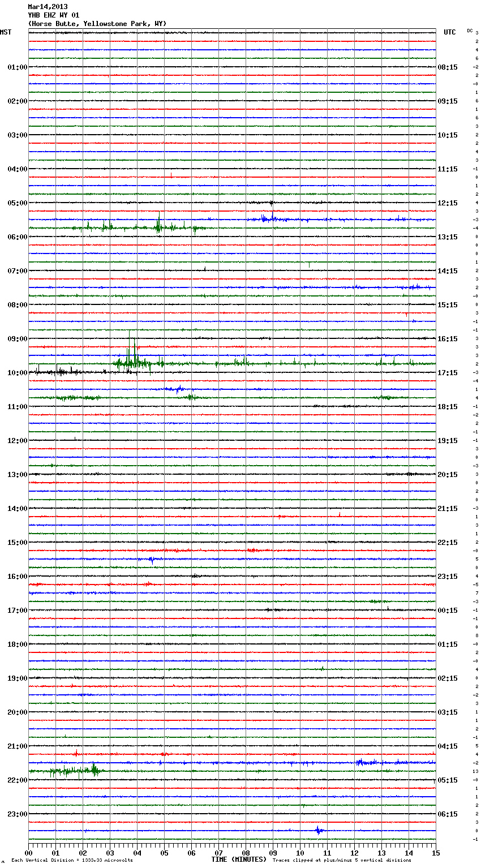Select the 19:00 MST time label
Image resolution: width=481 pixels, height=868 pixels.
pos(18,678)
